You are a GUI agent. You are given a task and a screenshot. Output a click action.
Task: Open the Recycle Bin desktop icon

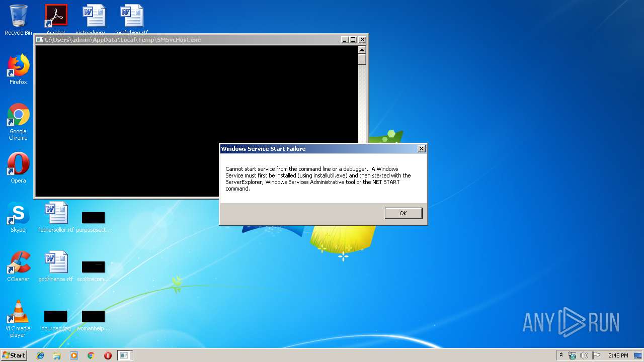18,20
